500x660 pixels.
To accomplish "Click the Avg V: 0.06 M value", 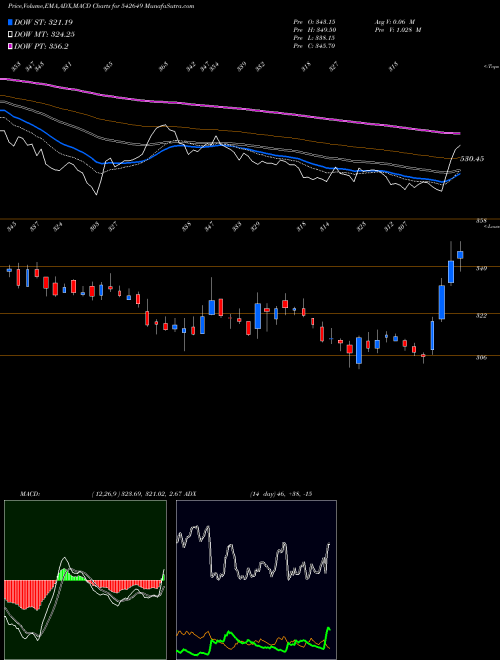I will pos(395,22).
